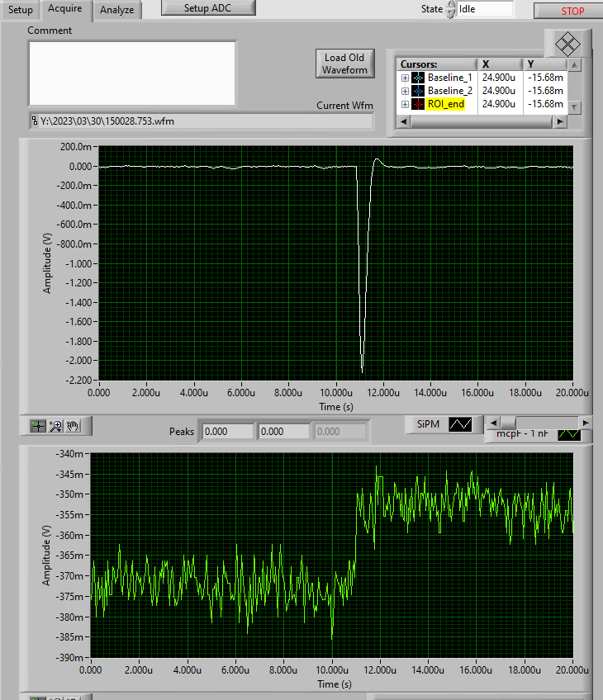
Task: Switch to the Setup tab
Action: coord(20,10)
